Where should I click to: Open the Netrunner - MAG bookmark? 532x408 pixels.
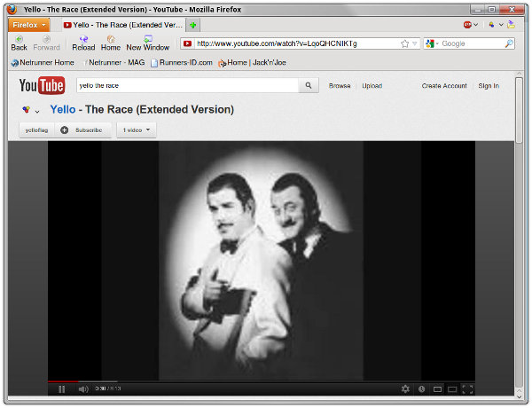coord(113,62)
